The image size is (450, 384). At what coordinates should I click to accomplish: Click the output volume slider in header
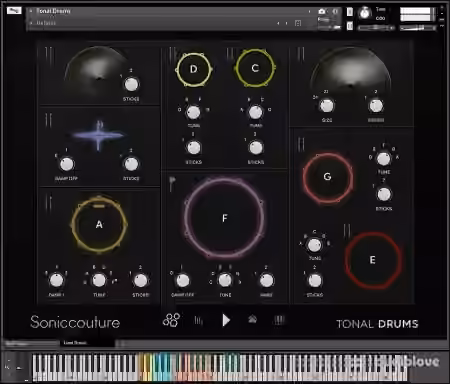point(418,28)
